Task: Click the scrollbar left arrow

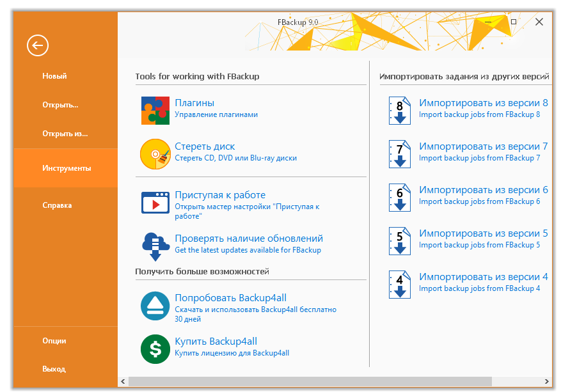Action: [x=123, y=381]
